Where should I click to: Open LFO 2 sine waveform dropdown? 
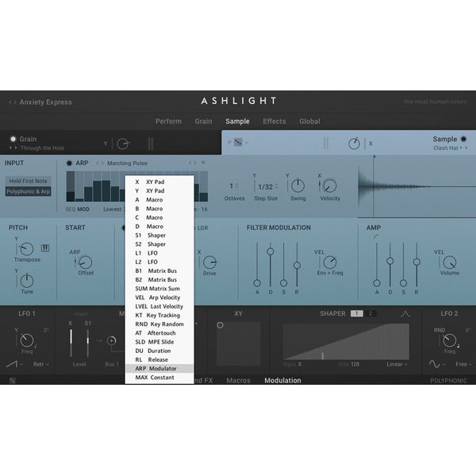(437, 364)
